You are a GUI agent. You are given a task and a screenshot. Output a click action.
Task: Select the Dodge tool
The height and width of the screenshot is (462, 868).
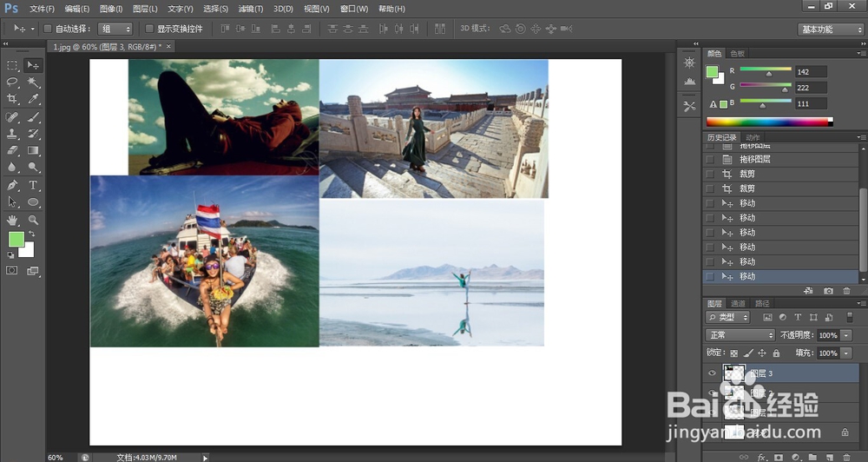(x=33, y=167)
